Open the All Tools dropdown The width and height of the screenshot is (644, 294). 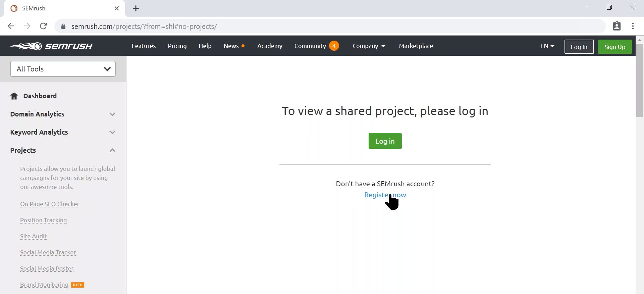coord(63,69)
